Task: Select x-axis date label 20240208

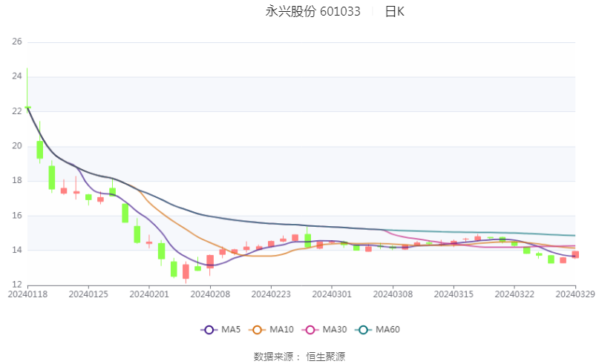Action: (210, 294)
